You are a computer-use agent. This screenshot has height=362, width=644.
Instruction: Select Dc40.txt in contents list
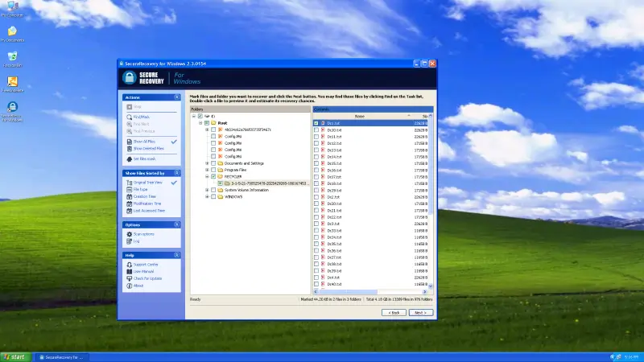334,284
